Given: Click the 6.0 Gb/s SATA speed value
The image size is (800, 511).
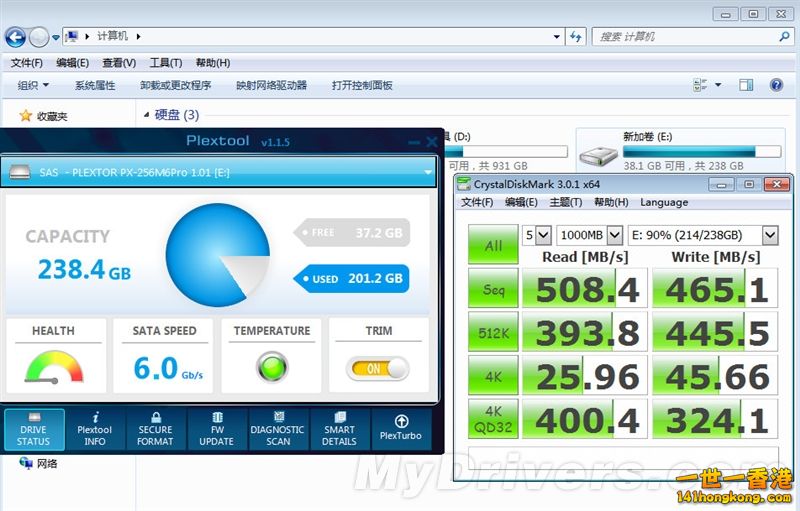Looking at the screenshot, I should [x=168, y=368].
